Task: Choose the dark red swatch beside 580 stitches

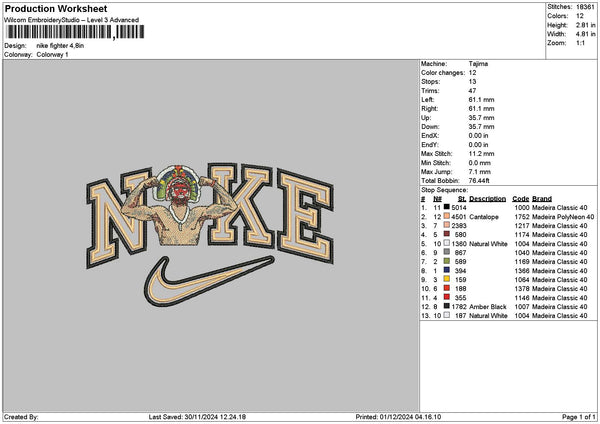Action: click(x=447, y=234)
